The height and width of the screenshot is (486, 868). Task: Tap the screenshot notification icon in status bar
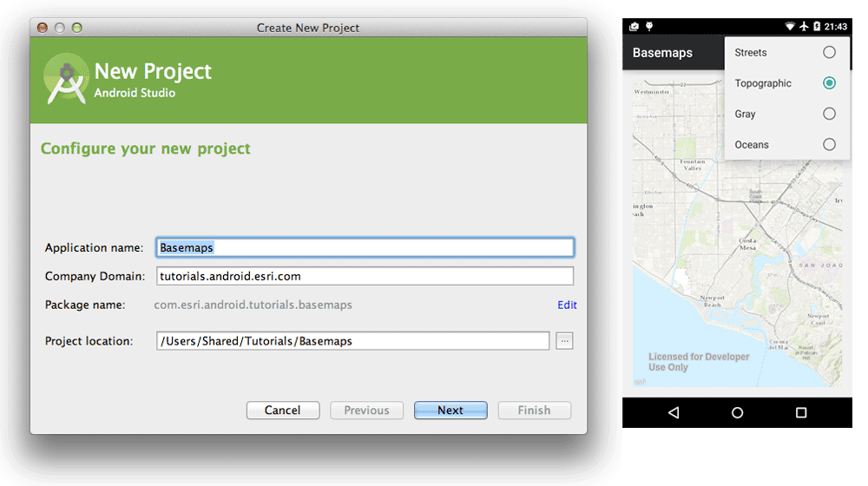click(x=635, y=26)
